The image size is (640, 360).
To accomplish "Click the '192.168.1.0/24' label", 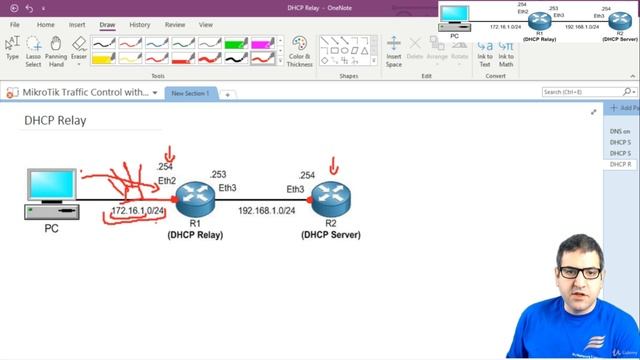I will 267,211.
